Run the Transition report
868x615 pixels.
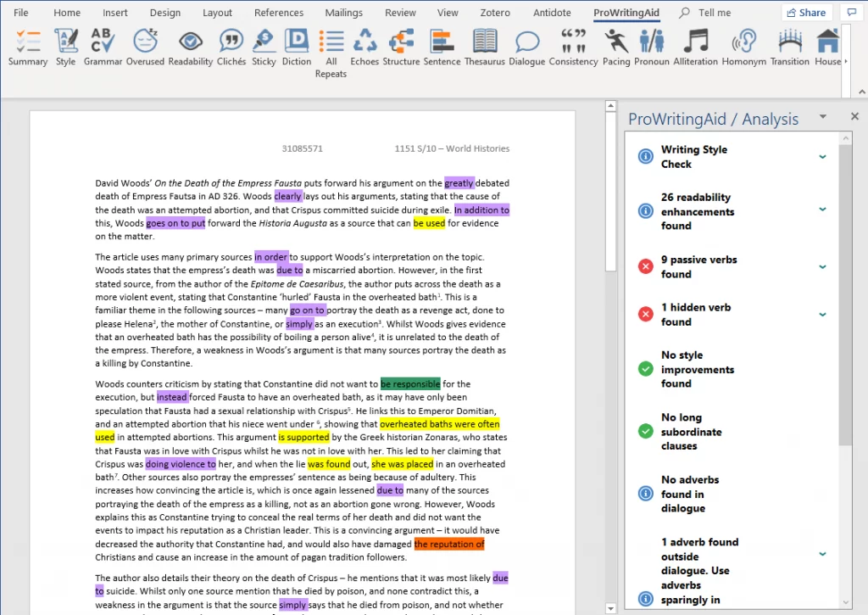tap(790, 48)
